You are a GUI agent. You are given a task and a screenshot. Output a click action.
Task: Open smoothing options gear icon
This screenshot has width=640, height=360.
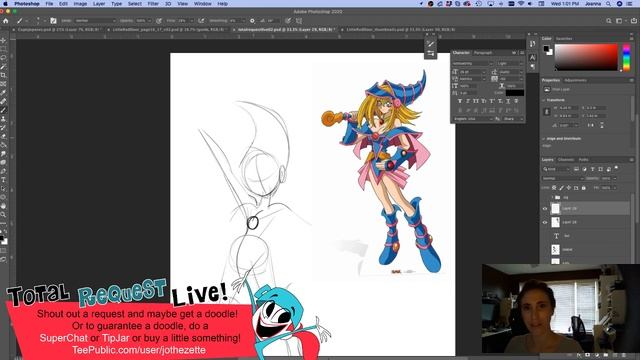252,20
